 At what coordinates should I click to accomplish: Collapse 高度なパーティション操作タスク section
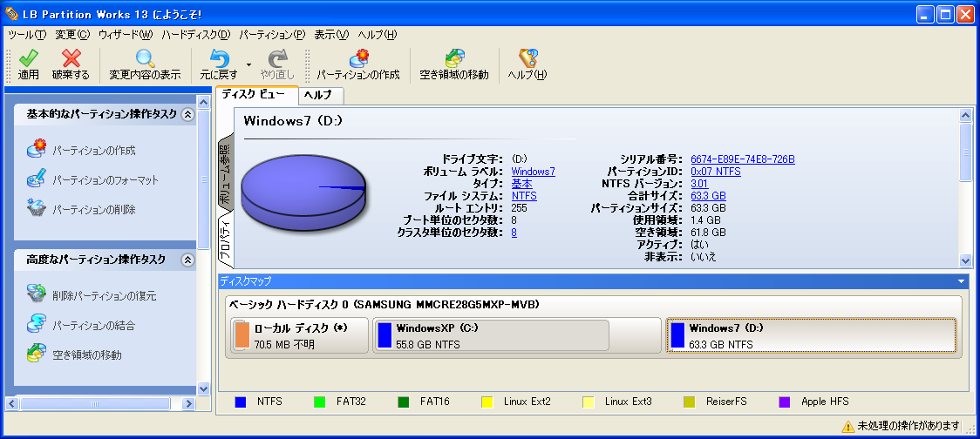[187, 260]
